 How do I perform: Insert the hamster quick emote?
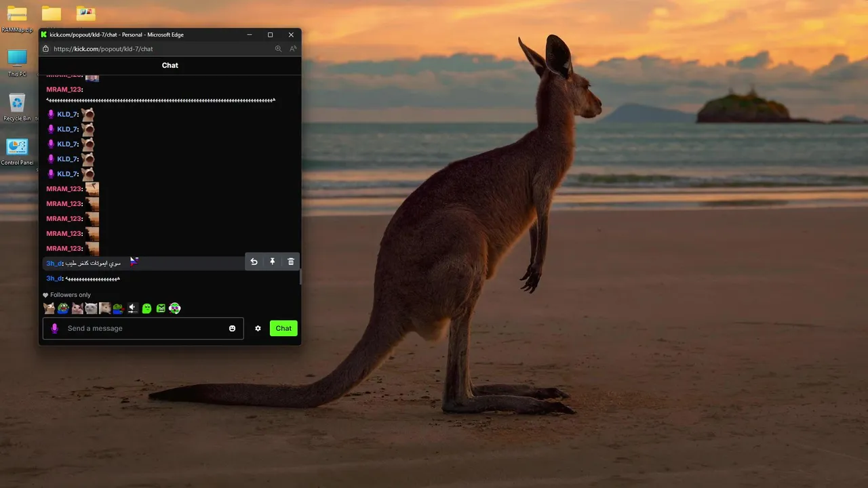(x=104, y=308)
